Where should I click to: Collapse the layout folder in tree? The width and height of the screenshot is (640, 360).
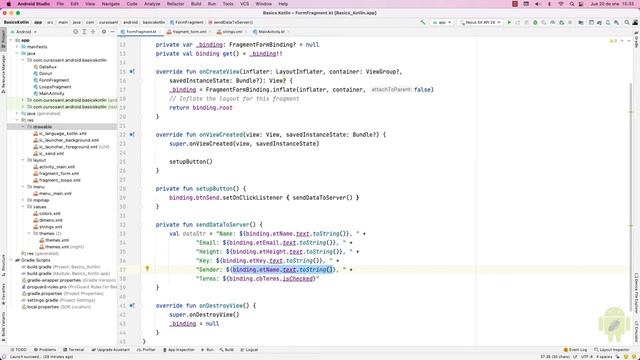coord(23,160)
